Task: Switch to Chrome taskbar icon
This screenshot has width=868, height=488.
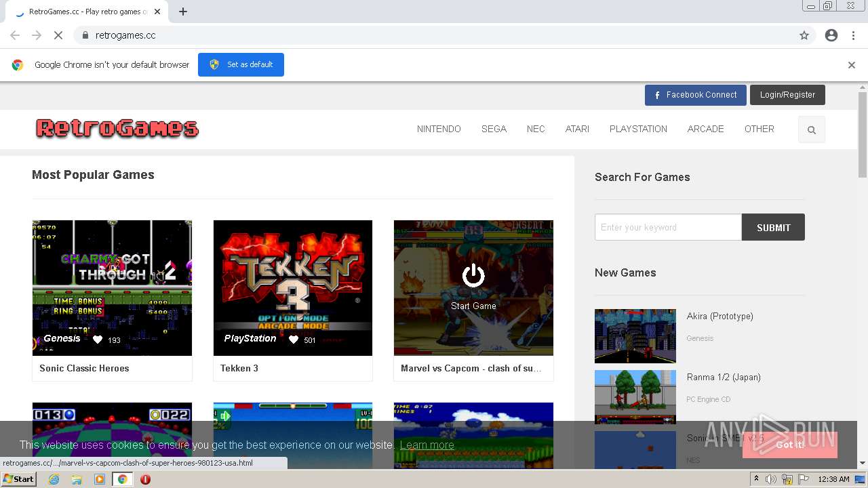Action: (122, 479)
